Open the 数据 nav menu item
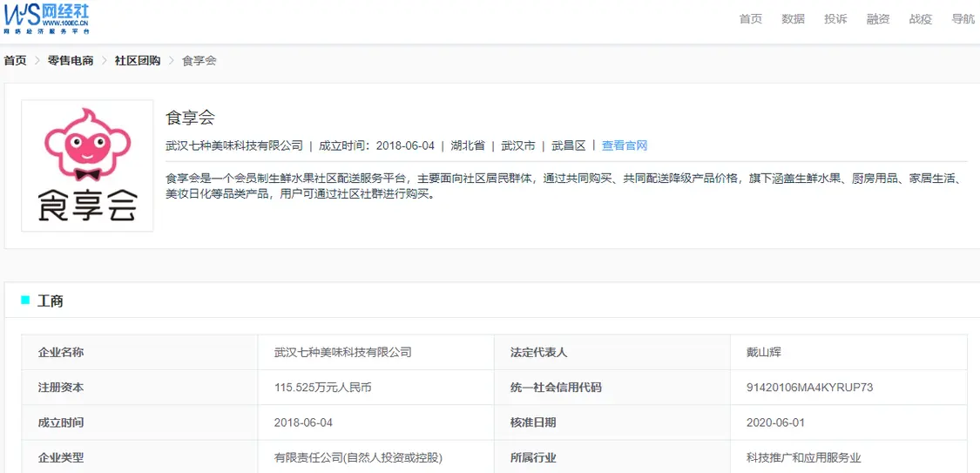 pos(793,19)
